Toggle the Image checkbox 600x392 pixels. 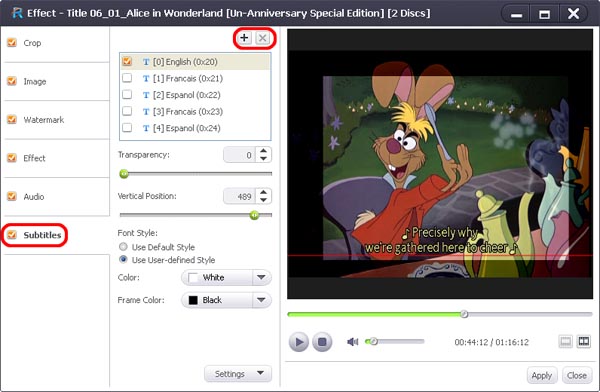coord(12,81)
